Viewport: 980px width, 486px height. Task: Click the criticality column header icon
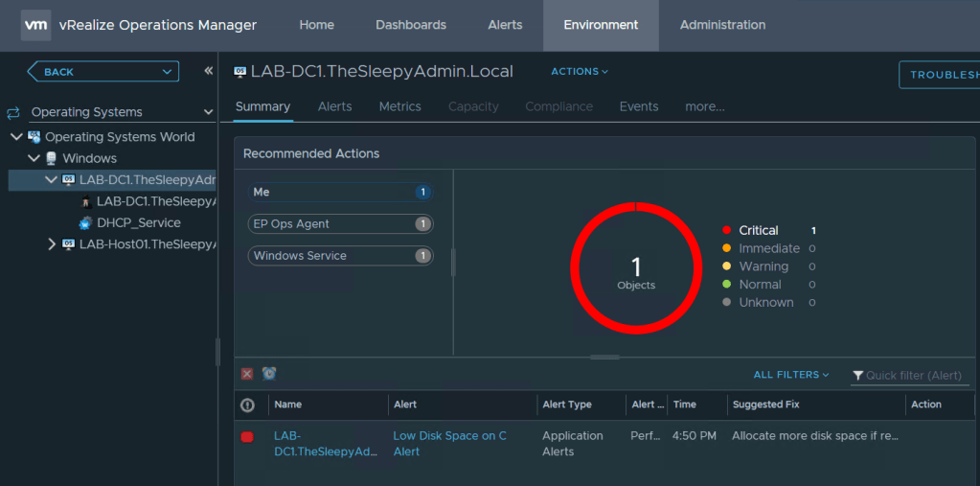[x=247, y=405]
